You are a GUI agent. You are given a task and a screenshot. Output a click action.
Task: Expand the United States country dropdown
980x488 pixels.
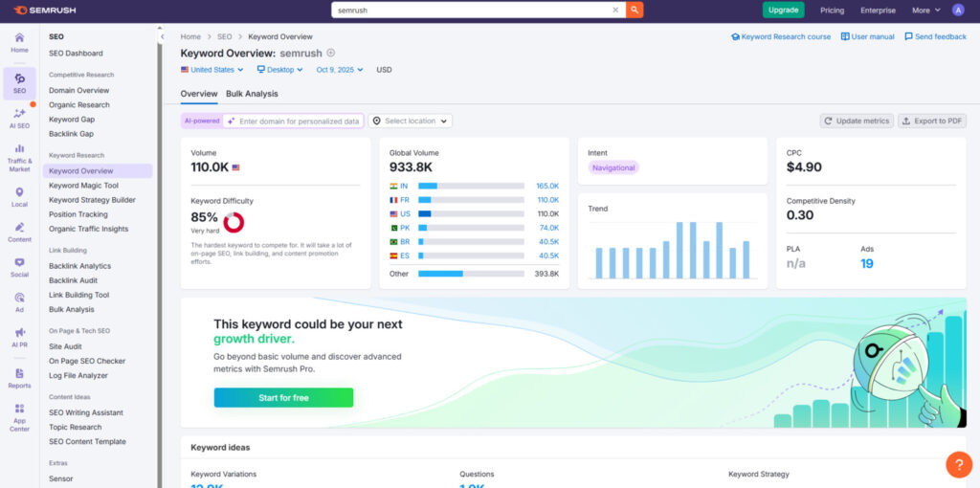pyautogui.click(x=212, y=70)
